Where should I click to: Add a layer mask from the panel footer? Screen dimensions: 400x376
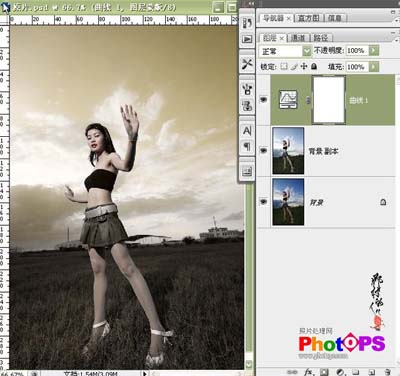324,372
